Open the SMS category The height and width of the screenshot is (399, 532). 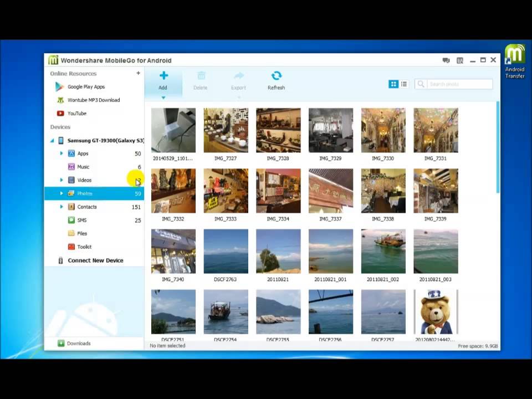point(82,220)
